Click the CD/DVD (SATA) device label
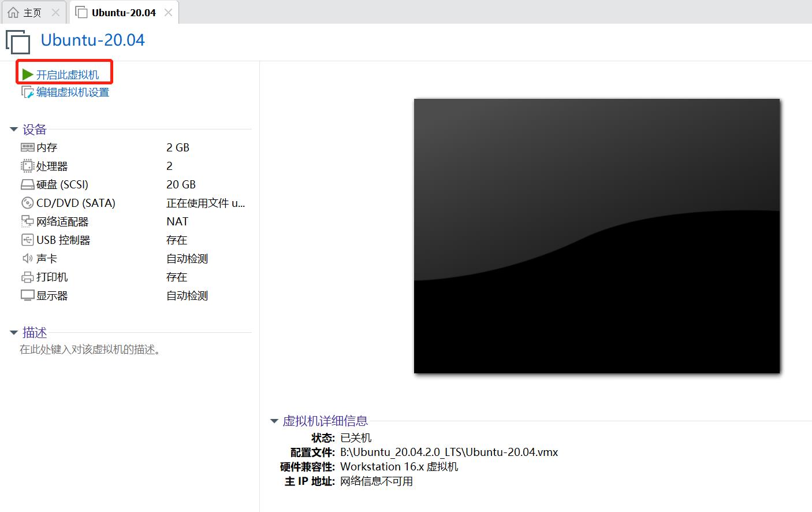The width and height of the screenshot is (812, 512). tap(76, 203)
